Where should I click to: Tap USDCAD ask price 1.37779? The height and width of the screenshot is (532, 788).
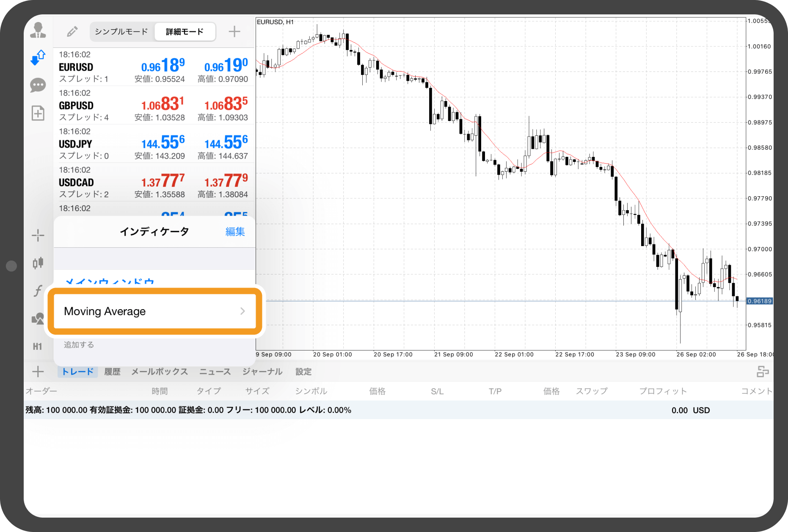[x=226, y=181]
